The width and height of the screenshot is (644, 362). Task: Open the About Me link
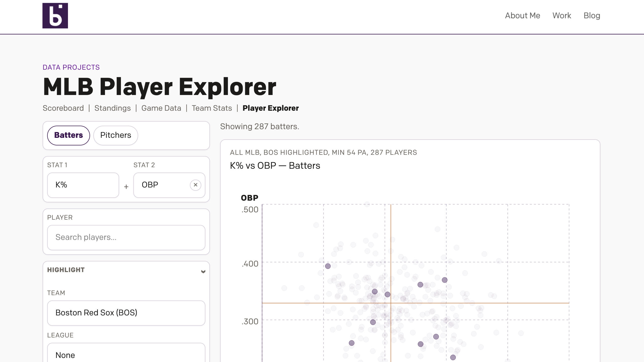[522, 16]
